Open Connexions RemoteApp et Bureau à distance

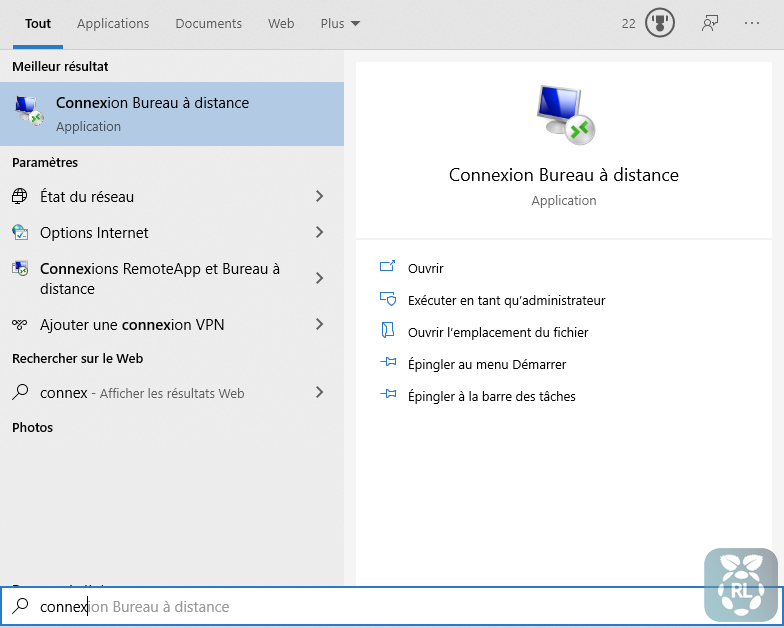pyautogui.click(x=172, y=278)
